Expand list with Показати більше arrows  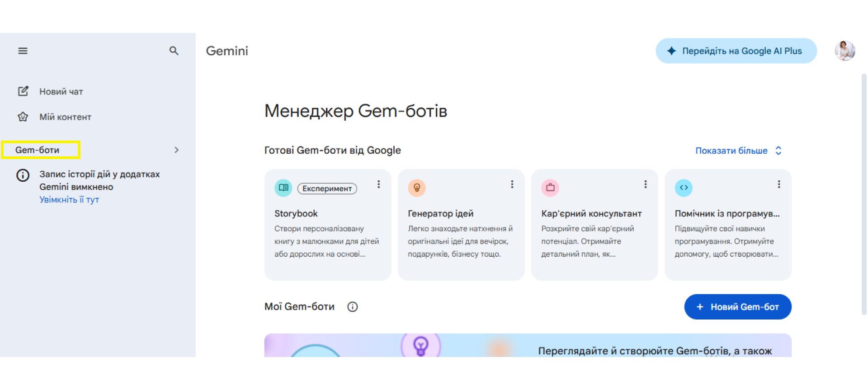(x=778, y=150)
